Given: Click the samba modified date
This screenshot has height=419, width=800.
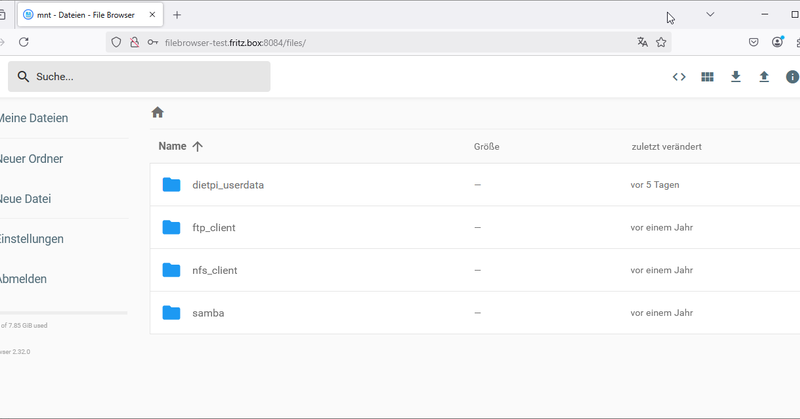Looking at the screenshot, I should pos(661,313).
